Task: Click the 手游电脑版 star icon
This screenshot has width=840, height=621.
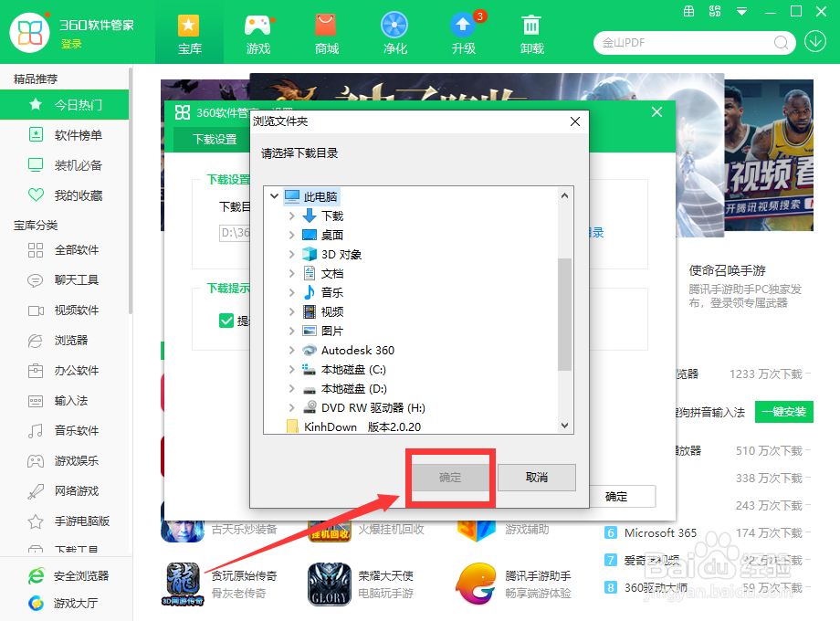Action: tap(36, 521)
